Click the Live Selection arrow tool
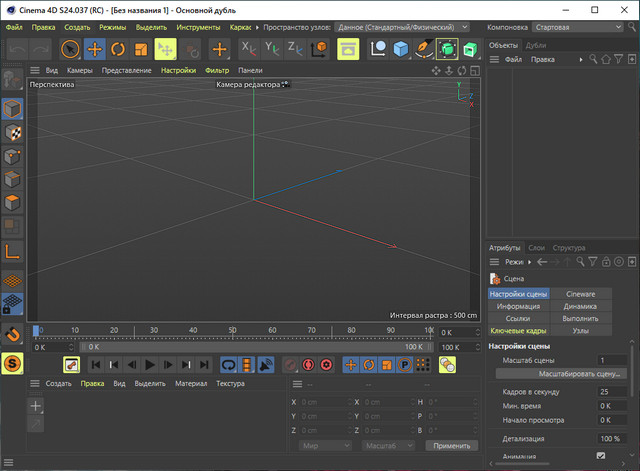Viewport: 640px width, 471px height. 70,49
